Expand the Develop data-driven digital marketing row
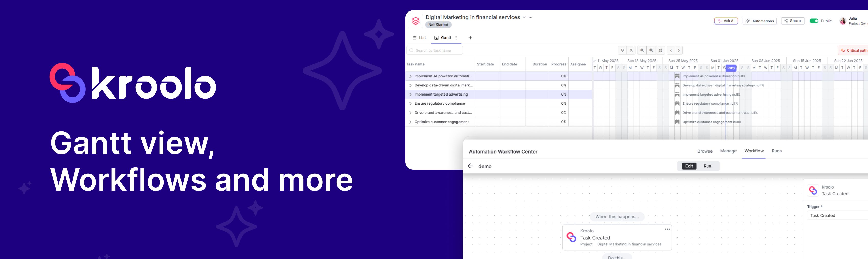868x259 pixels. click(410, 85)
